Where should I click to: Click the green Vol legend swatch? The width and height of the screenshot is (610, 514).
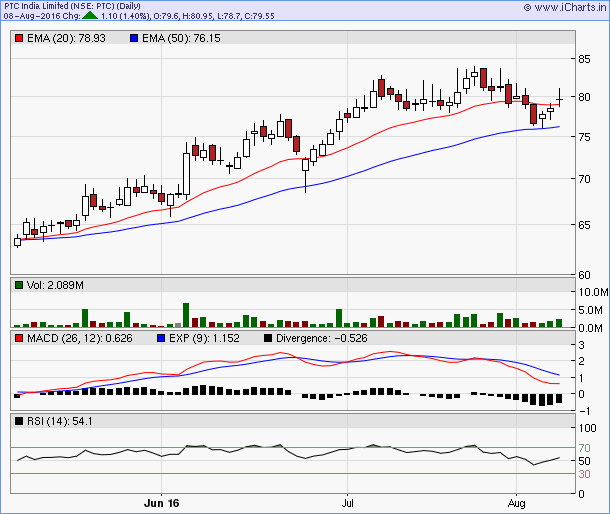tap(19, 285)
